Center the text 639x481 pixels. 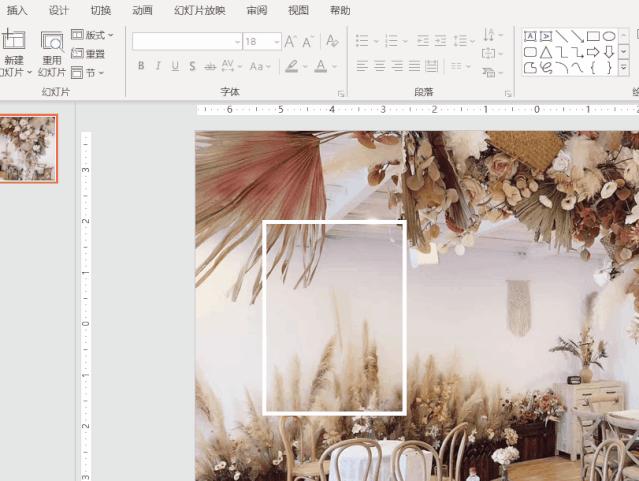point(379,66)
